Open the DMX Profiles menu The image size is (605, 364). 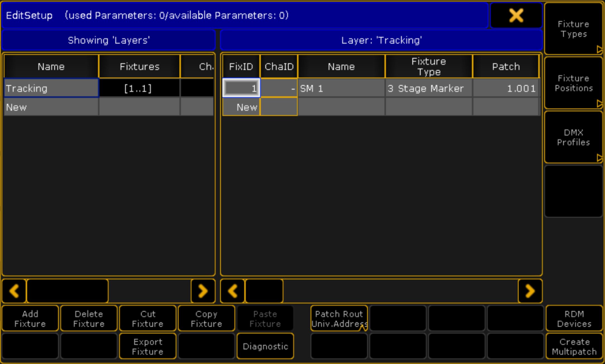pos(573,137)
